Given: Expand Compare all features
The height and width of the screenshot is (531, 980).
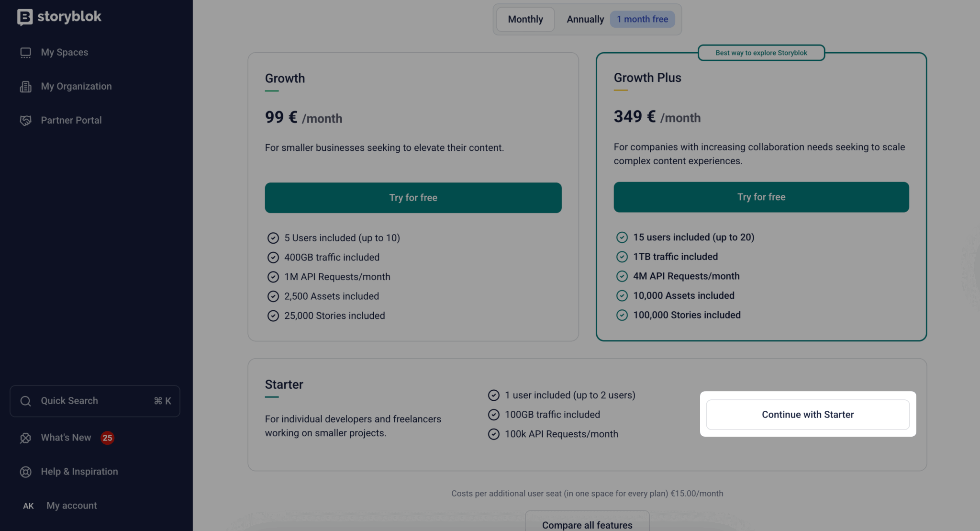Looking at the screenshot, I should tap(587, 525).
